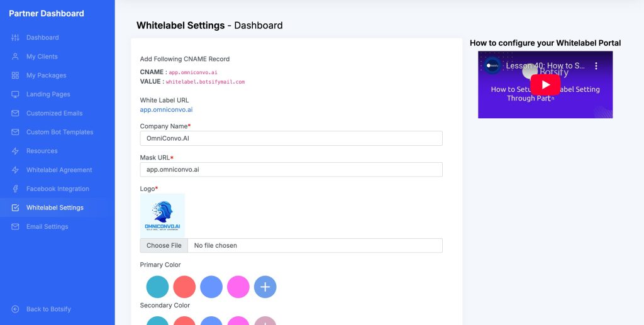Click the Botsify channel avatar on the video
The width and height of the screenshot is (644, 325).
492,65
